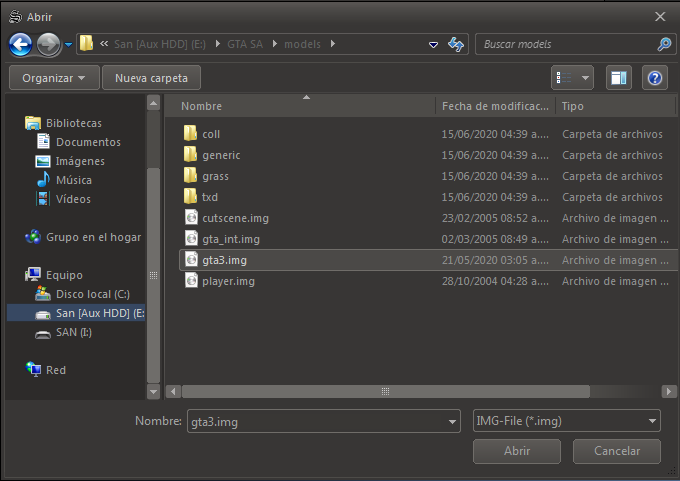Click the models breadcrumb segment
680x481 pixels.
pyautogui.click(x=302, y=44)
